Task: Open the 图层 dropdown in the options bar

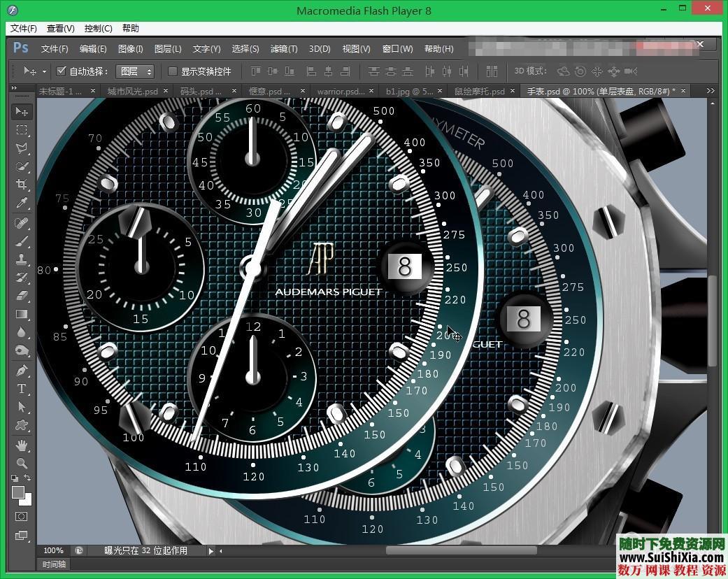Action: tap(136, 71)
